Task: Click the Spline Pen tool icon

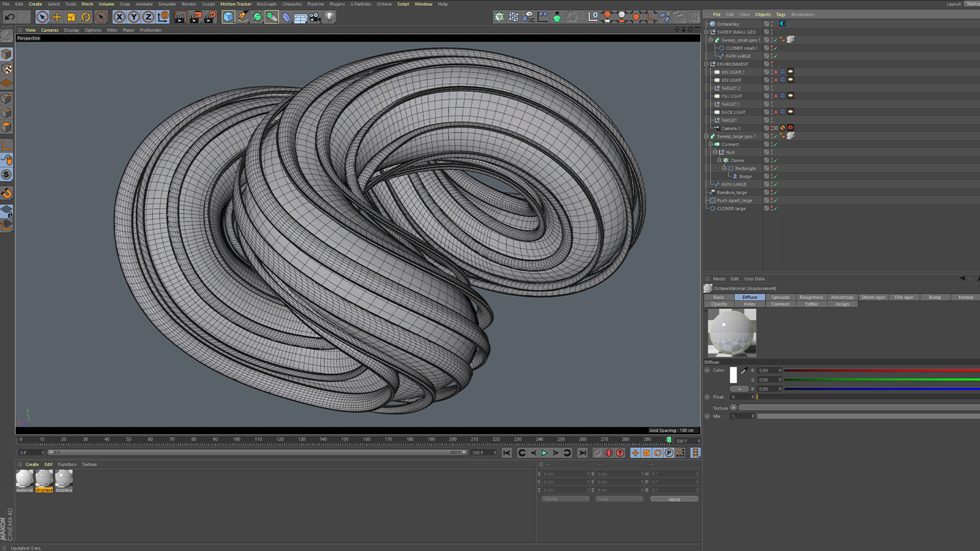Action: (243, 17)
